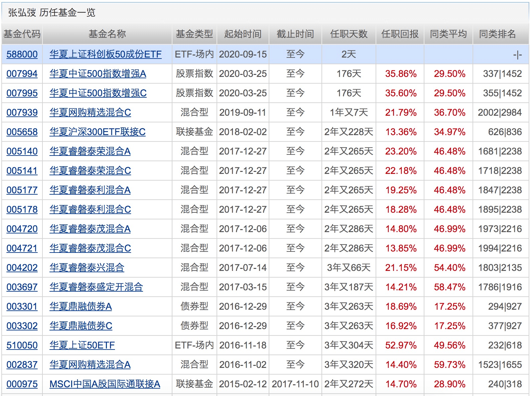The height and width of the screenshot is (396, 532).
Task: Open fund code link 005141
Action: (22, 171)
